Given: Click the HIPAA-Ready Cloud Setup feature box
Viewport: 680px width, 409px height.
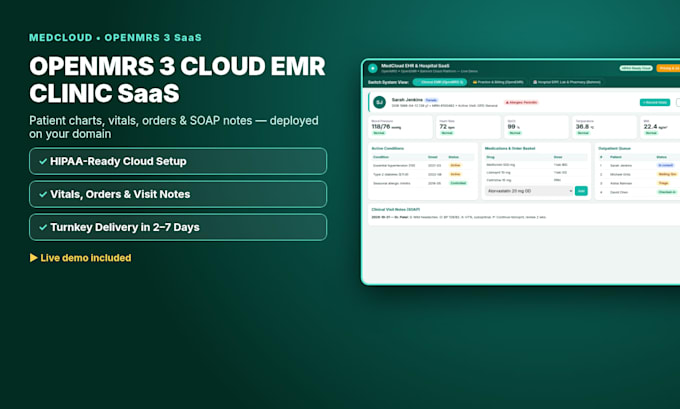Looking at the screenshot, I should [x=178, y=161].
